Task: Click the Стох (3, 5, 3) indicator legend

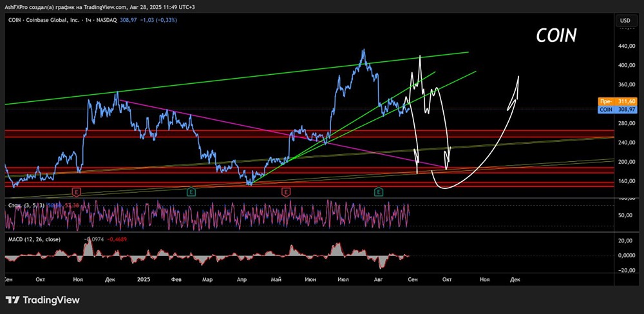Action: [x=26, y=205]
